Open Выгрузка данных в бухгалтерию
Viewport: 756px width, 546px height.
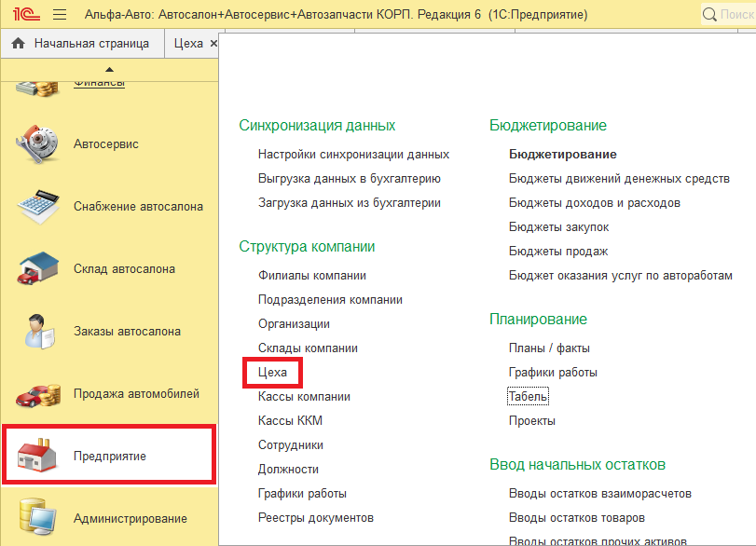click(349, 178)
